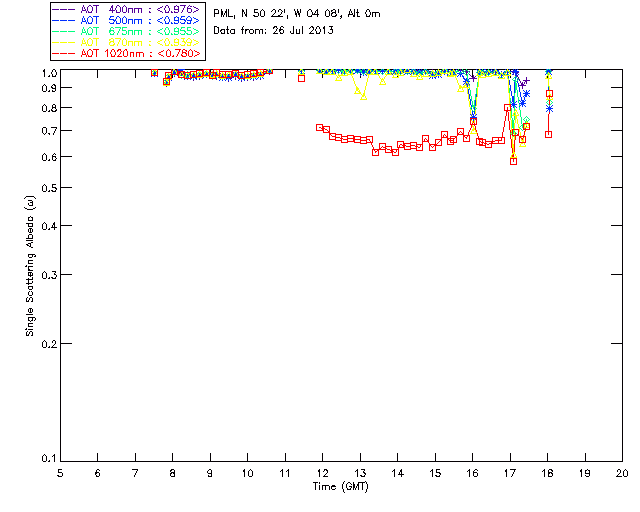The height and width of the screenshot is (512, 640).
Task: Click the 18 tick label on time axis
Action: click(x=548, y=473)
